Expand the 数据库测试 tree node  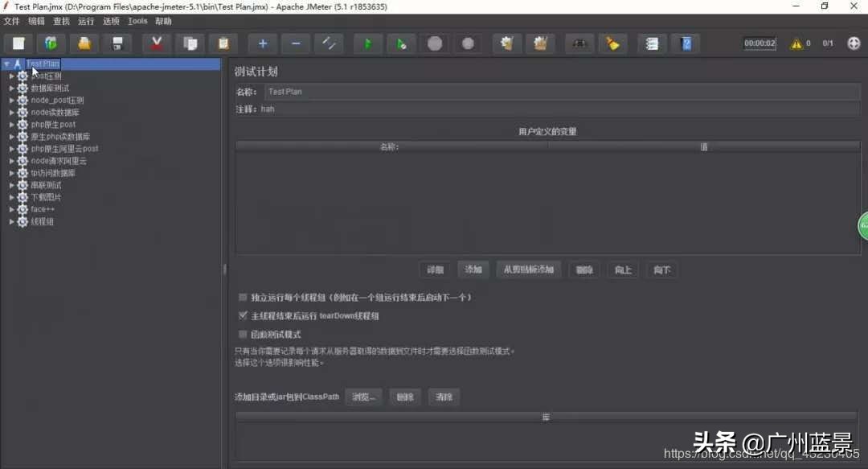pos(12,88)
